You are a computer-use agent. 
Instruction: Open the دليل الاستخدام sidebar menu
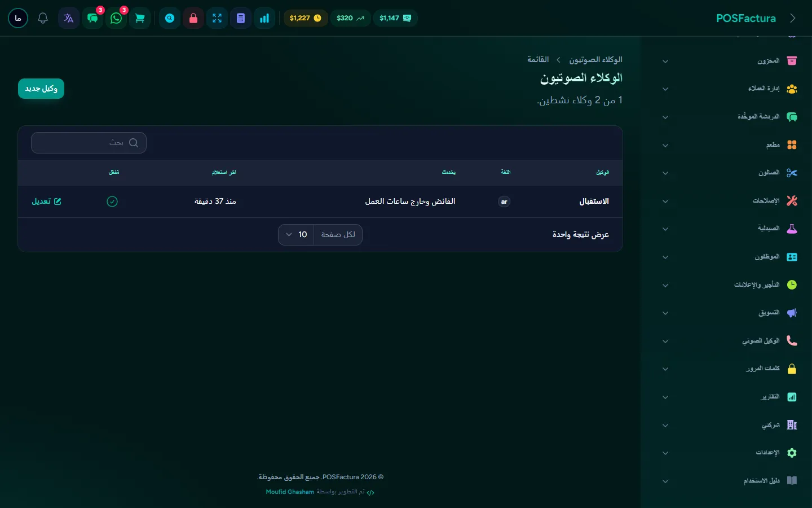731,481
